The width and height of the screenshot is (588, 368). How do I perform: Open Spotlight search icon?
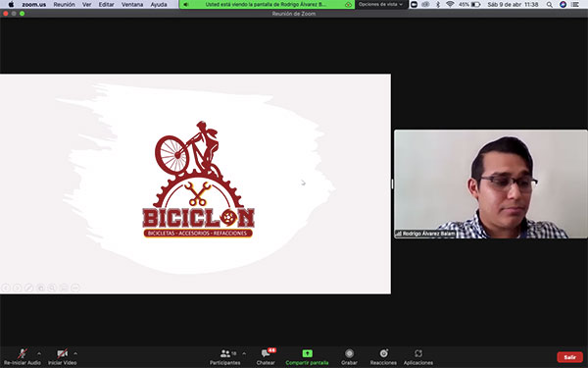click(x=550, y=5)
